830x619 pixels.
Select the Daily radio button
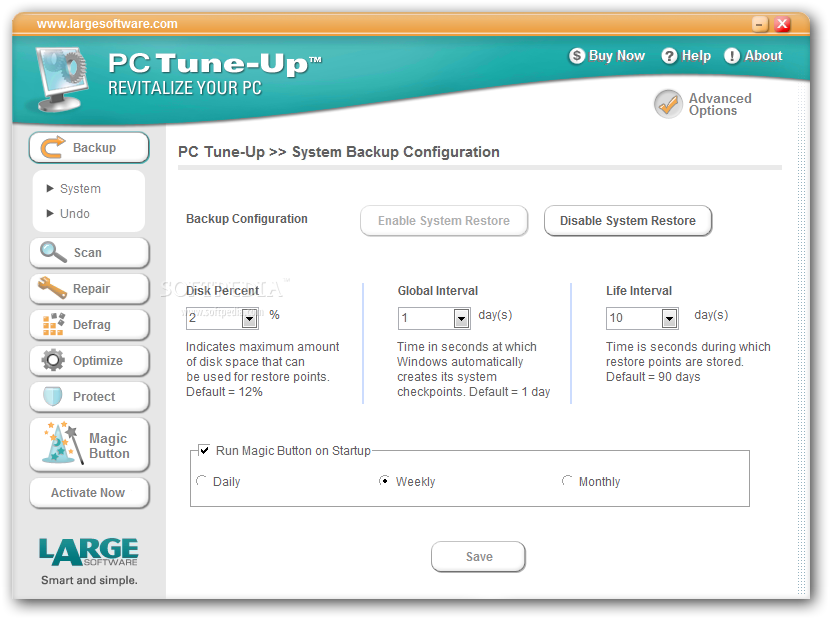point(201,481)
